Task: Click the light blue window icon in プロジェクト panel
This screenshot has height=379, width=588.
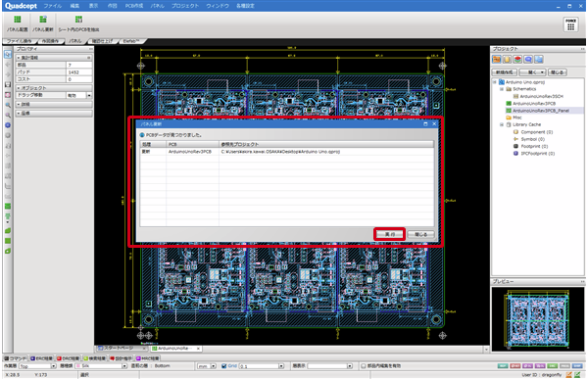Action: (538, 60)
